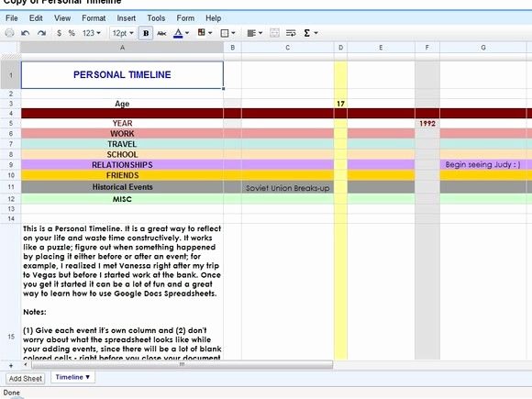
Task: Click the Add Sheet button
Action: click(x=26, y=378)
